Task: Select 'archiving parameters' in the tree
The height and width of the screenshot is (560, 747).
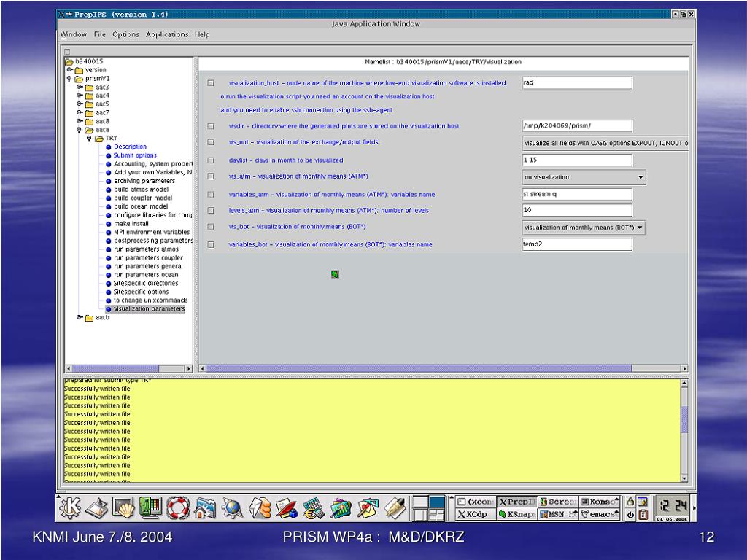Action: [144, 181]
